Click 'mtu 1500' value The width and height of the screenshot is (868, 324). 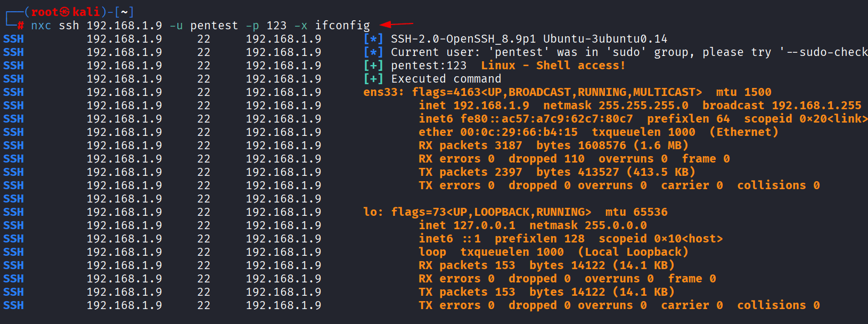click(743, 92)
